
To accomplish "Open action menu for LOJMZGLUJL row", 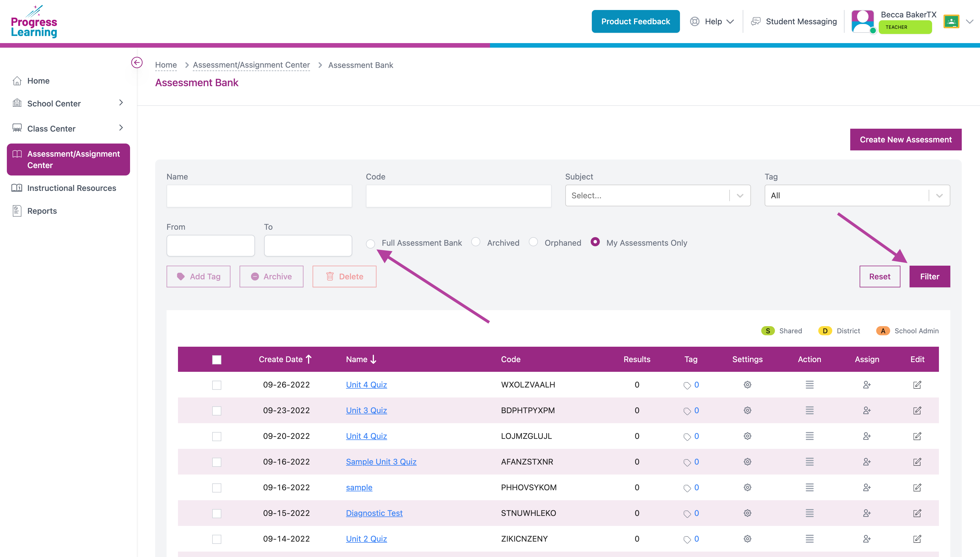I will click(809, 436).
